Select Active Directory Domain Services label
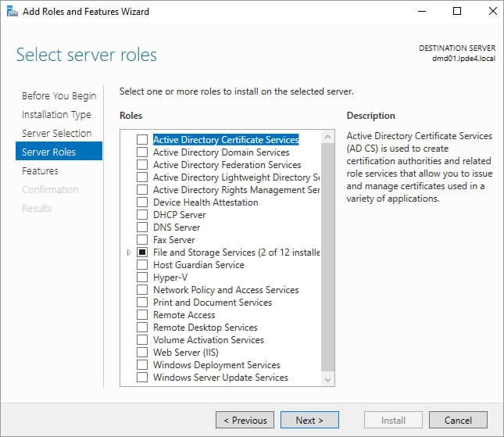This screenshot has width=504, height=437. click(x=221, y=152)
